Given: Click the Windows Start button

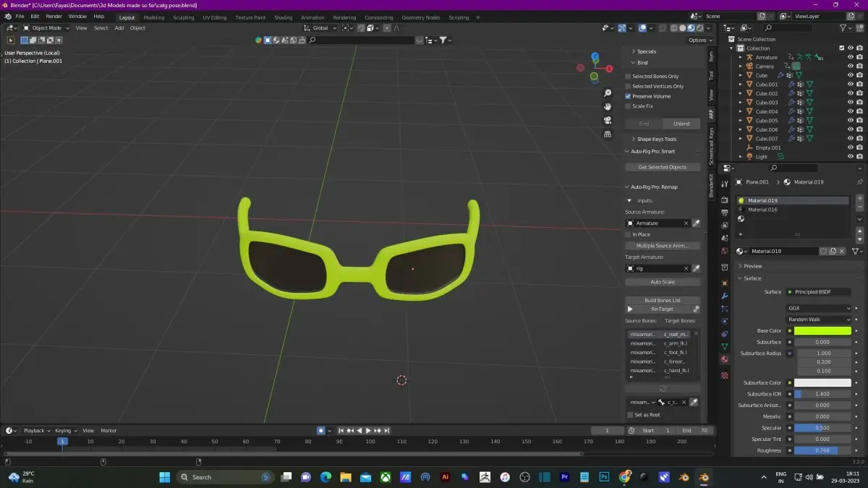Looking at the screenshot, I should (x=164, y=477).
